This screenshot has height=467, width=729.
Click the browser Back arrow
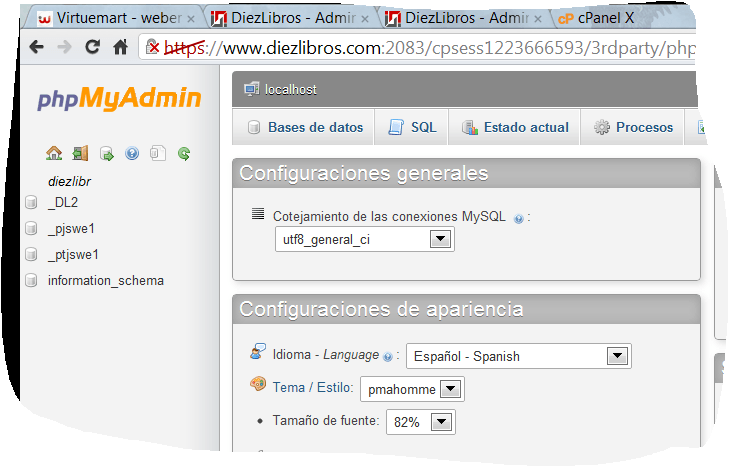click(x=37, y=47)
